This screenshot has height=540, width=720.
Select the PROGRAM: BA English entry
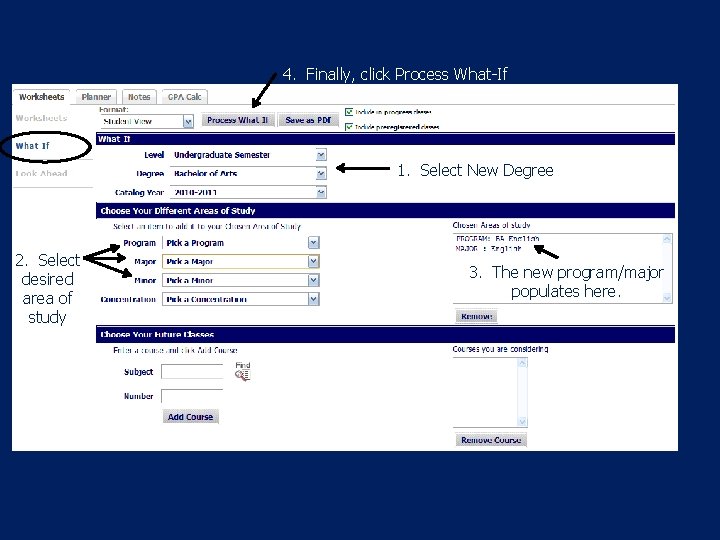point(497,239)
